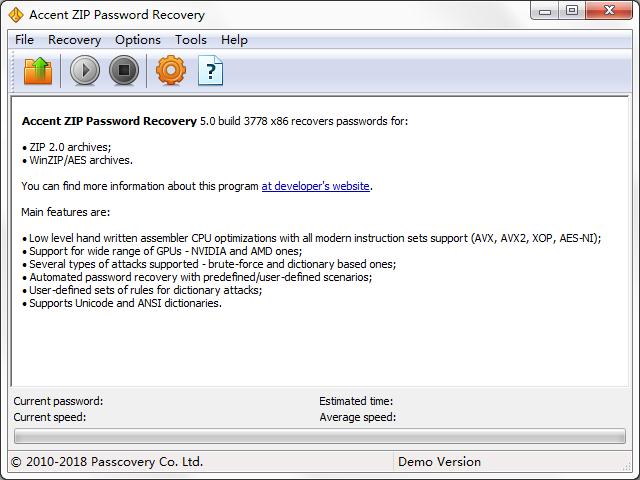The image size is (640, 480).
Task: Click the Current password status label
Action: tap(58, 401)
